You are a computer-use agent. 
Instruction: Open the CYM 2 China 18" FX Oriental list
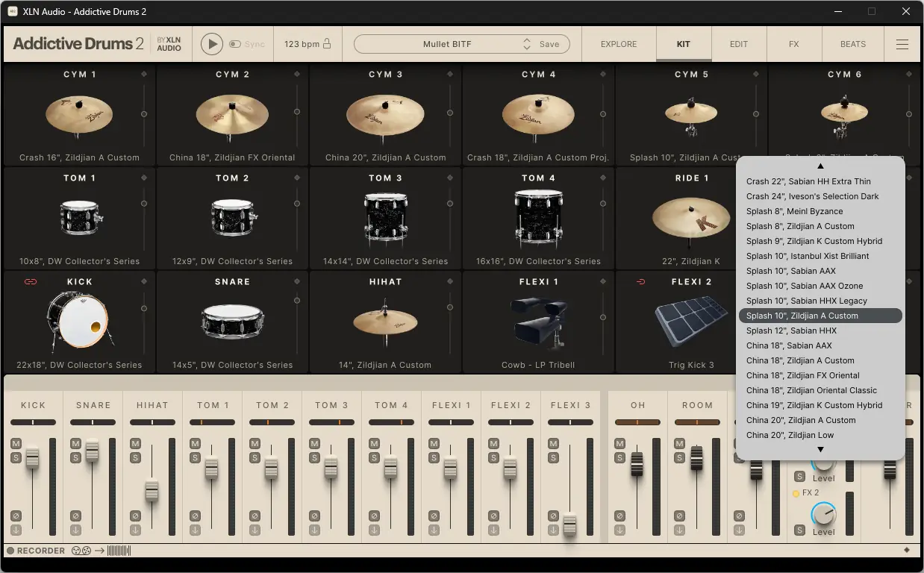[x=232, y=157]
